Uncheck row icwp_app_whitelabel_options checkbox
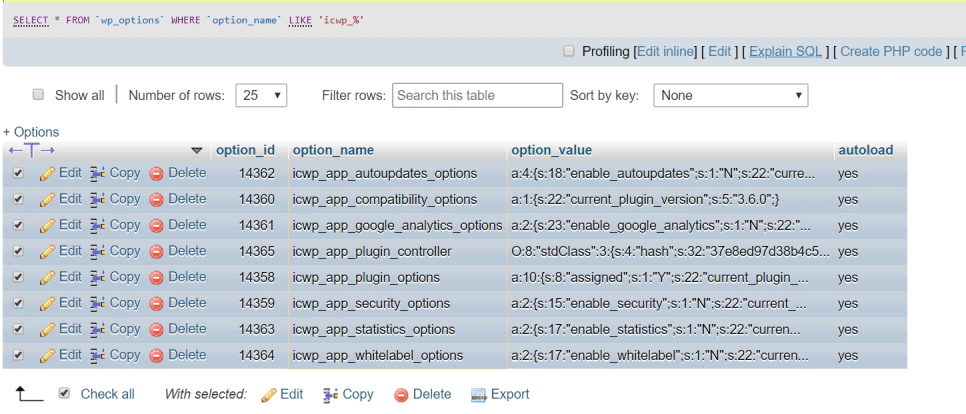This screenshot has width=966, height=414. tap(18, 355)
